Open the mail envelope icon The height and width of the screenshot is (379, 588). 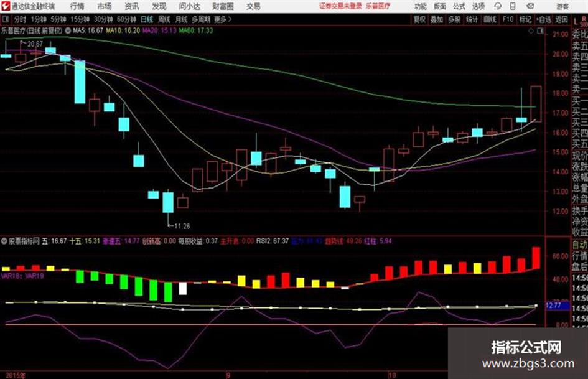[530, 6]
